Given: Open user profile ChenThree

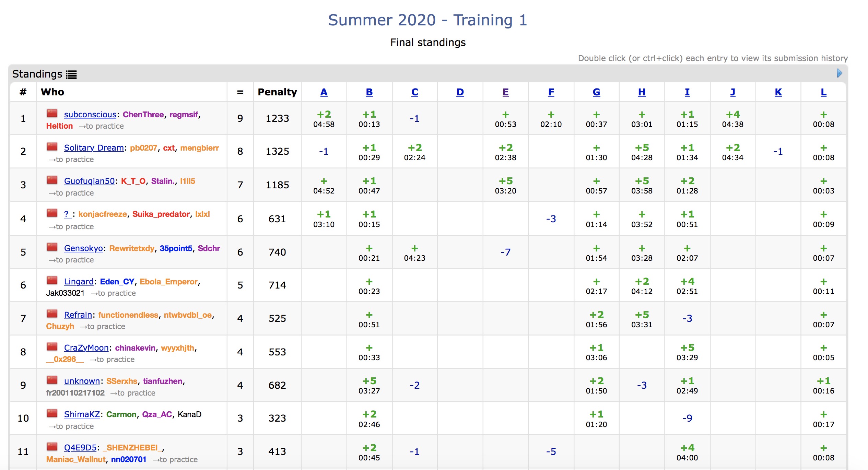Looking at the screenshot, I should (143, 115).
